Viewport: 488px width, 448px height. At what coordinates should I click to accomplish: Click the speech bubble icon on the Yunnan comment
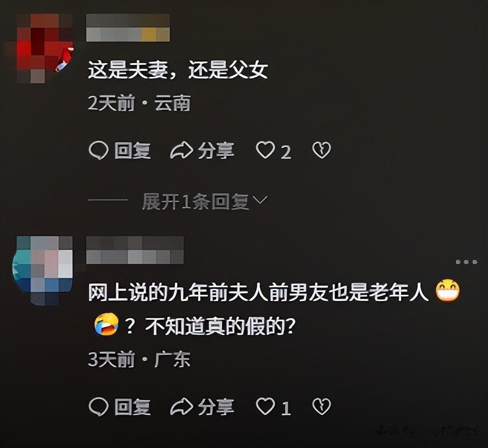tap(98, 151)
